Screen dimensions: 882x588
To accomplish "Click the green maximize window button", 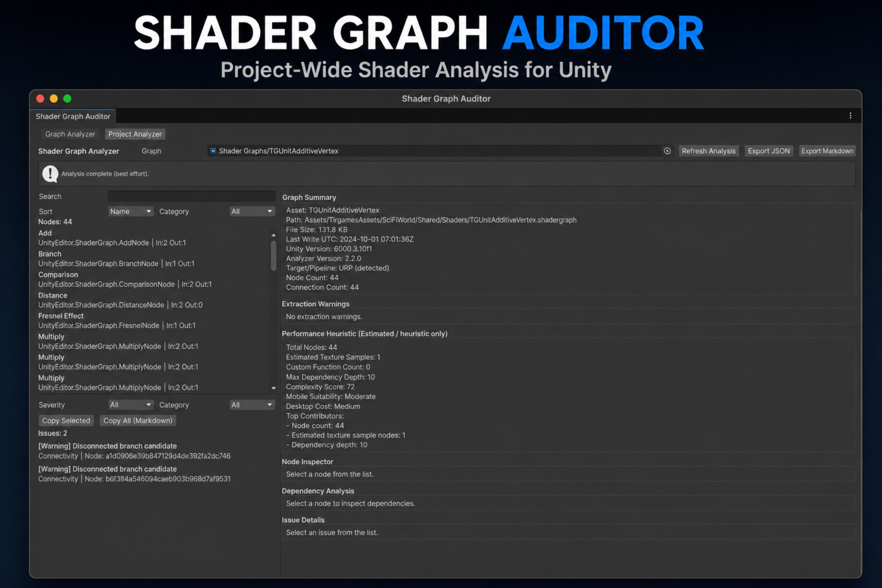I will [67, 99].
